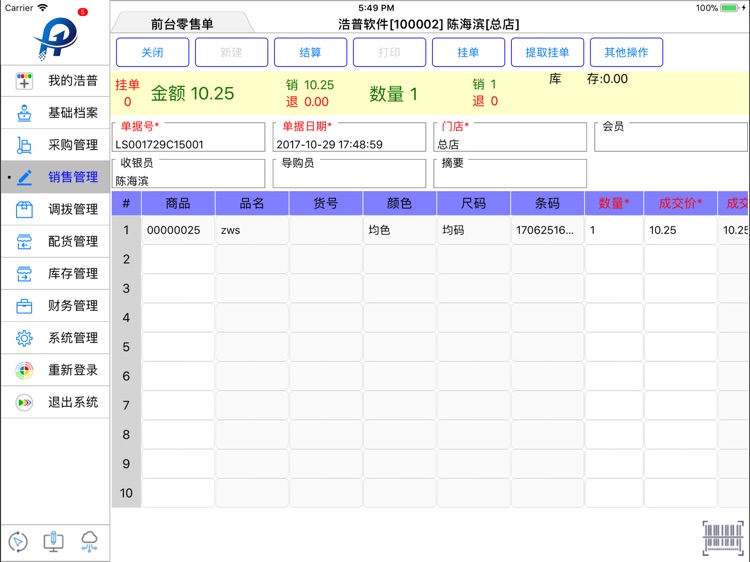Image resolution: width=750 pixels, height=562 pixels.
Task: Open 财务管理 menu item
Action: [55, 306]
